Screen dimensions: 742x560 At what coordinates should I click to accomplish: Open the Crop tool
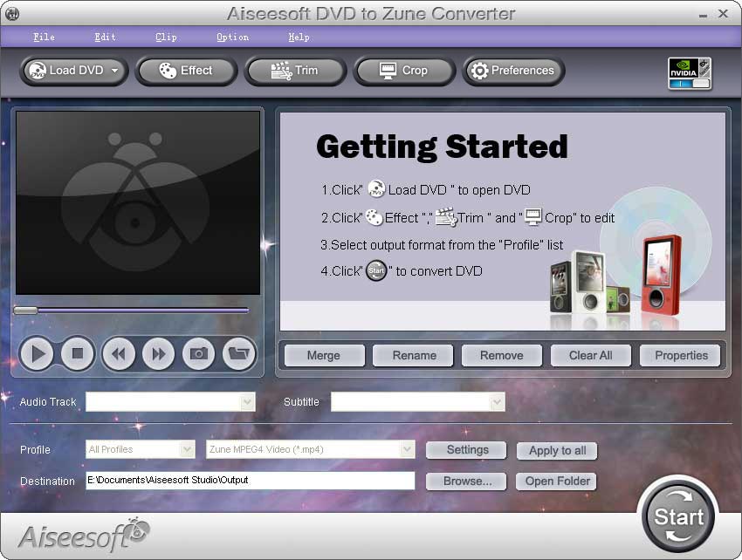click(x=403, y=71)
